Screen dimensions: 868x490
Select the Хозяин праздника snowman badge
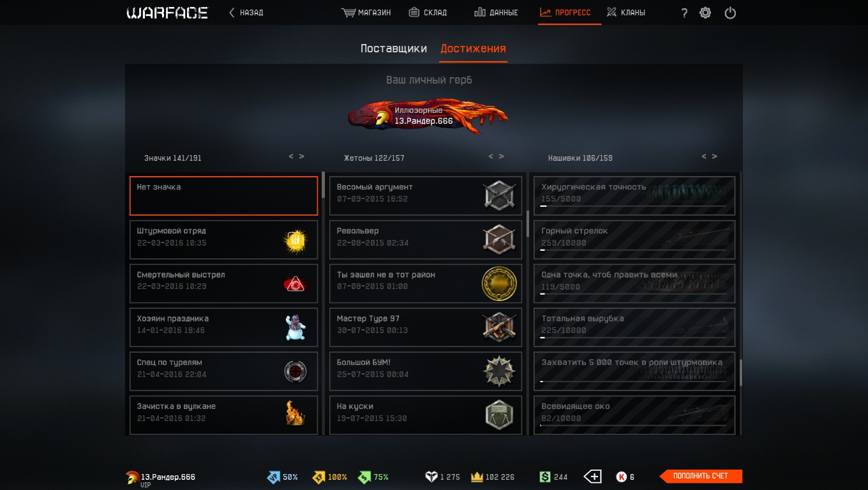pos(295,327)
